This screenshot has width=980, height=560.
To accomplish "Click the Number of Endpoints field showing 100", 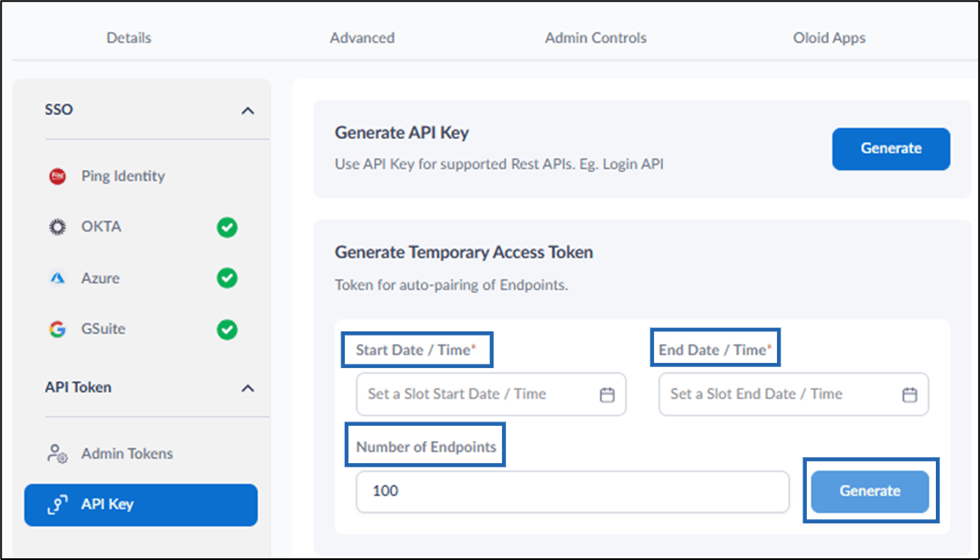I will click(x=572, y=491).
